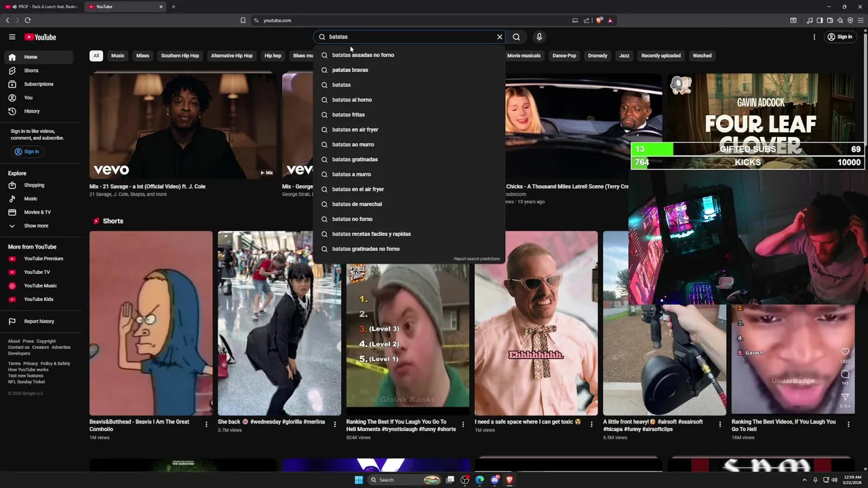
Task: Click 'How YouTube works' footer link
Action: tap(28, 370)
